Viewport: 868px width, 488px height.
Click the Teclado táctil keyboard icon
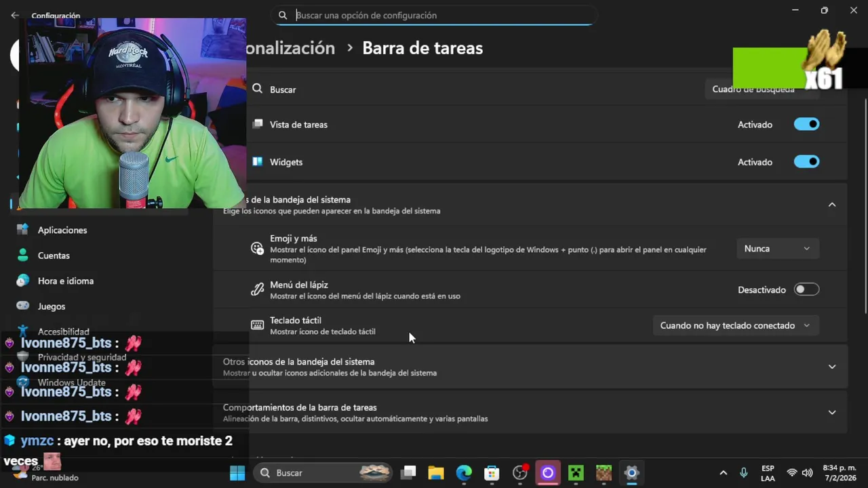[257, 325]
